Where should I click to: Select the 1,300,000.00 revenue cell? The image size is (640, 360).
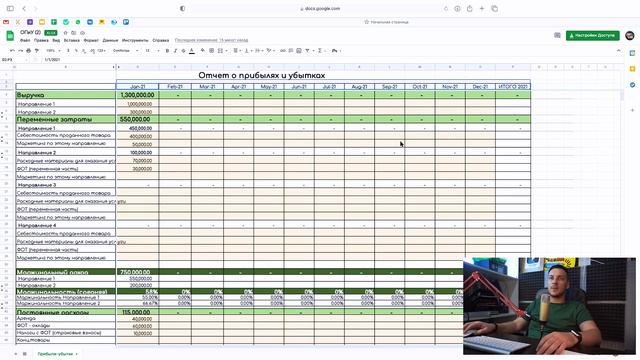tap(137, 95)
